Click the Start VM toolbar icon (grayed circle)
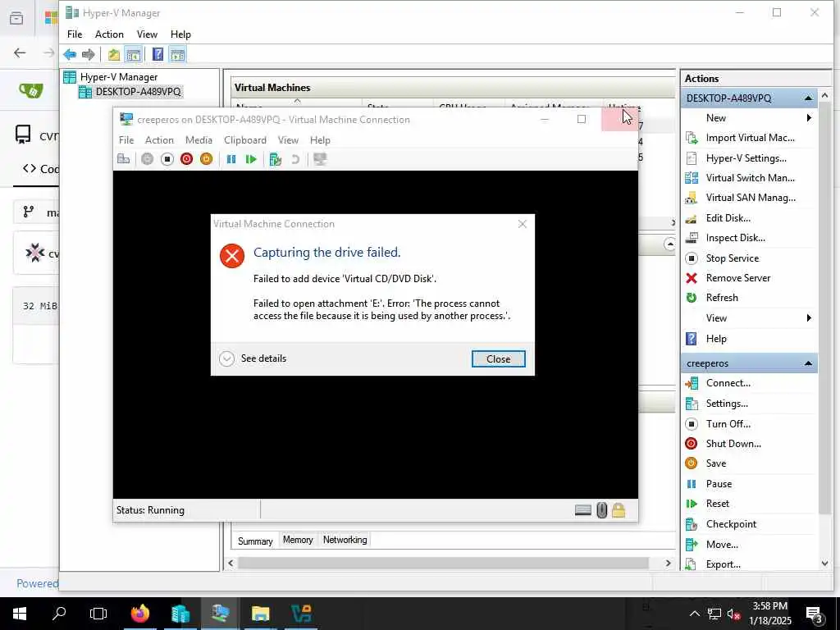Screen dimensions: 840x630 148,159
